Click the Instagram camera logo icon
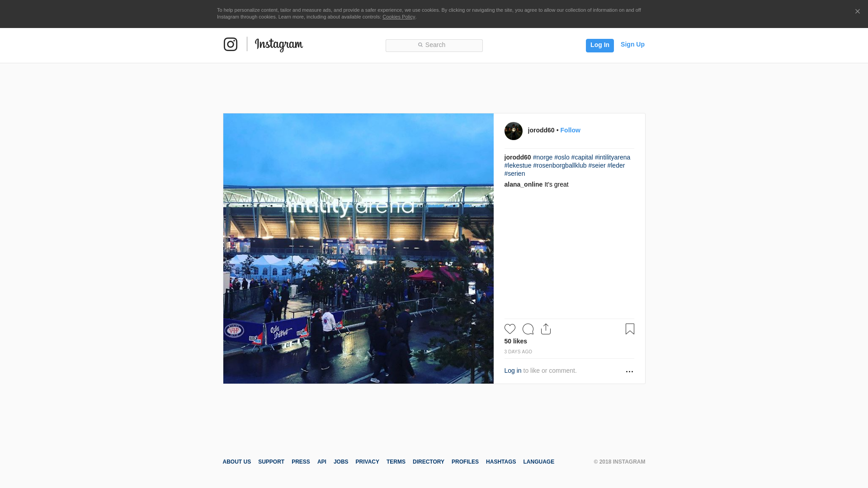Image resolution: width=868 pixels, height=488 pixels. (x=231, y=44)
